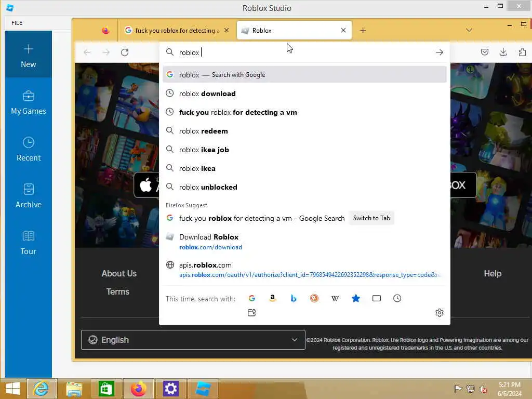Search open tabs with the tabs icon
This screenshot has height=399, width=532.
pyautogui.click(x=377, y=298)
